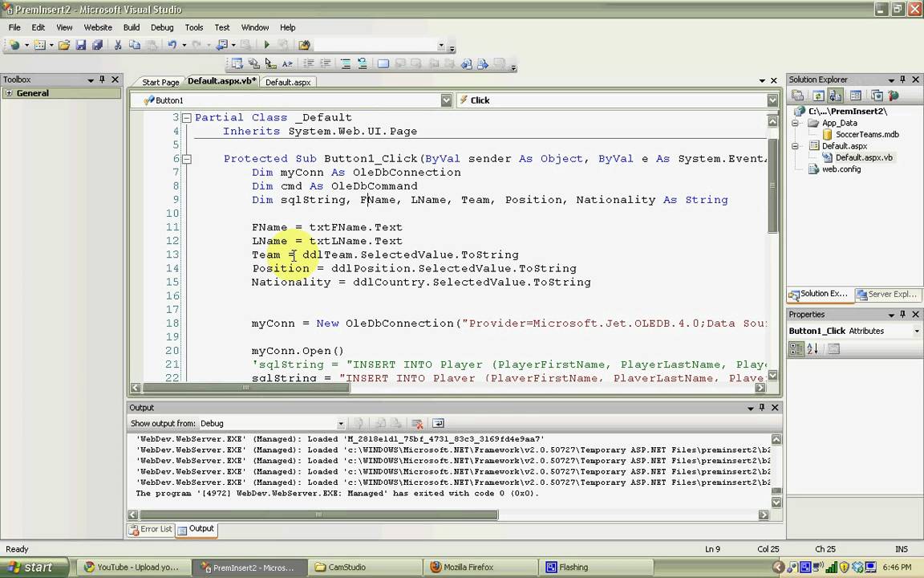
Task: Open the find combo box dropdown arrow
Action: pyautogui.click(x=441, y=46)
